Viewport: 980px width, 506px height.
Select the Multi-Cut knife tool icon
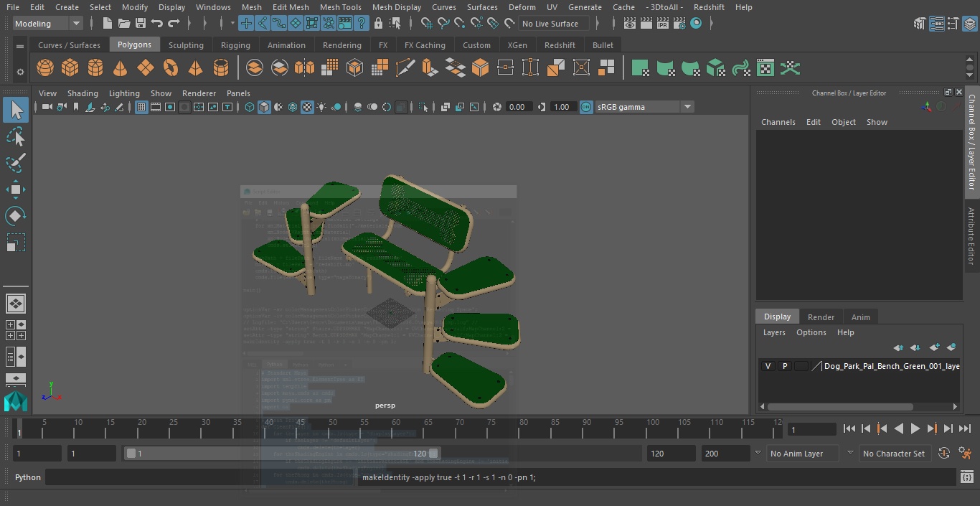(x=405, y=68)
